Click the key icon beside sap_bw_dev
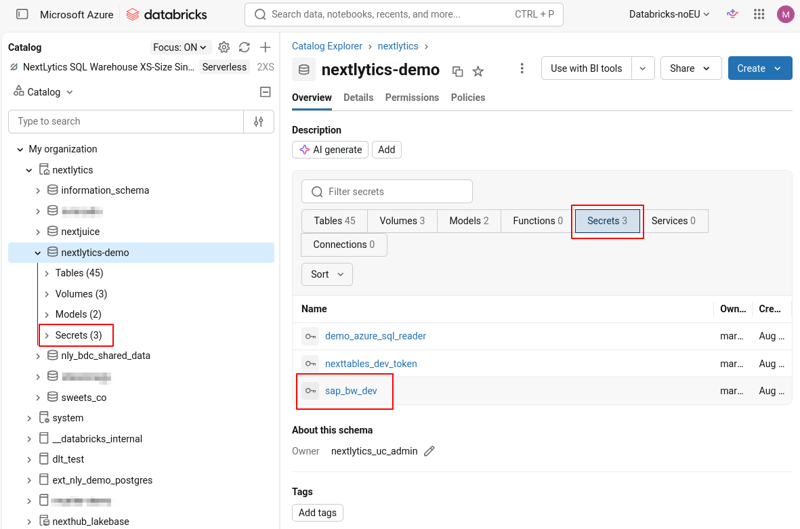Viewport: 800px width, 529px height. tap(310, 391)
